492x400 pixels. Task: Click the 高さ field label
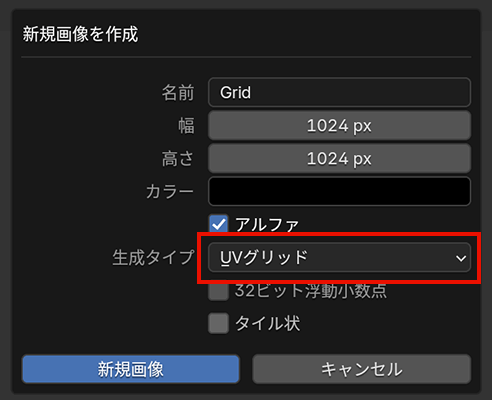coord(178,158)
